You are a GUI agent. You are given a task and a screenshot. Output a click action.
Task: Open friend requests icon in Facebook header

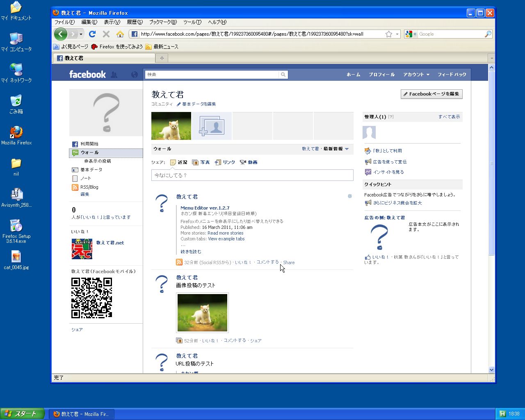click(x=114, y=75)
